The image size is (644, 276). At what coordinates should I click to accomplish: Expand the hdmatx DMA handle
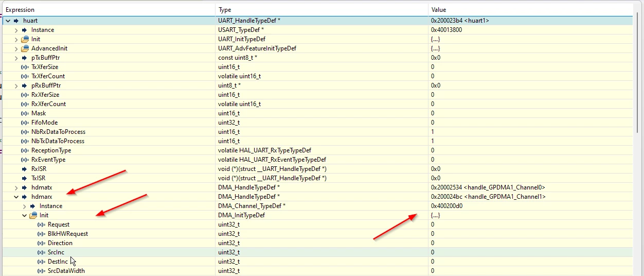click(x=16, y=187)
